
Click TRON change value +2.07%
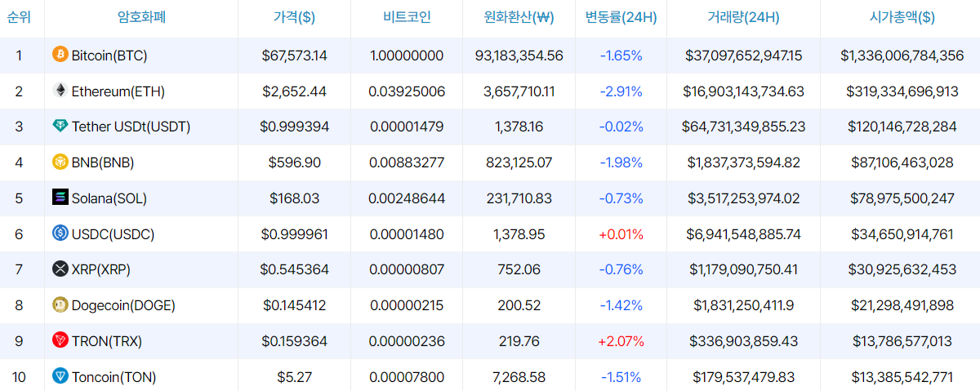pyautogui.click(x=621, y=341)
